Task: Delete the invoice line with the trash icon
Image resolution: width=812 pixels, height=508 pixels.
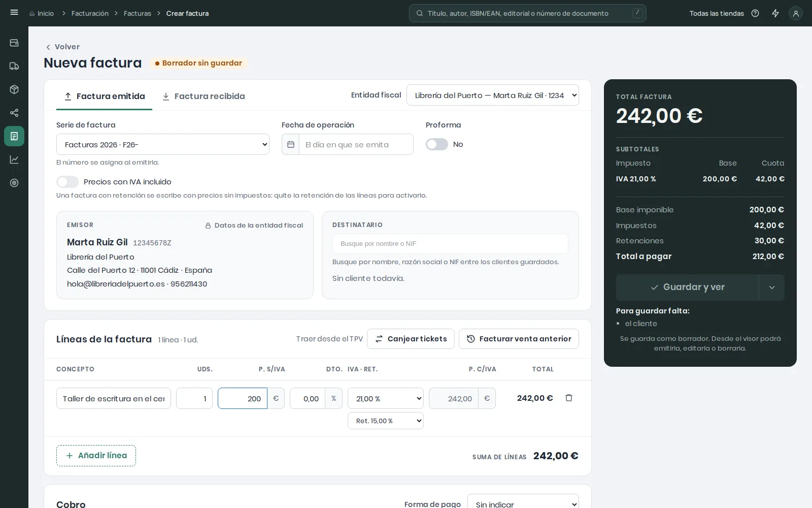Action: pos(569,398)
